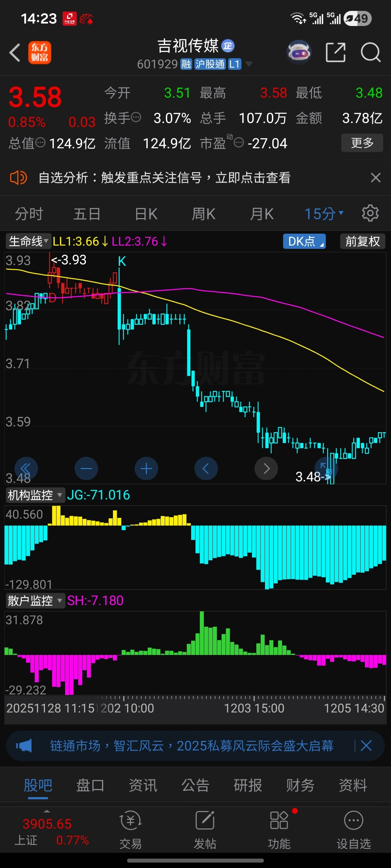Tap JG:-71.016 institution value
Image resolution: width=391 pixels, height=868 pixels.
click(x=98, y=495)
